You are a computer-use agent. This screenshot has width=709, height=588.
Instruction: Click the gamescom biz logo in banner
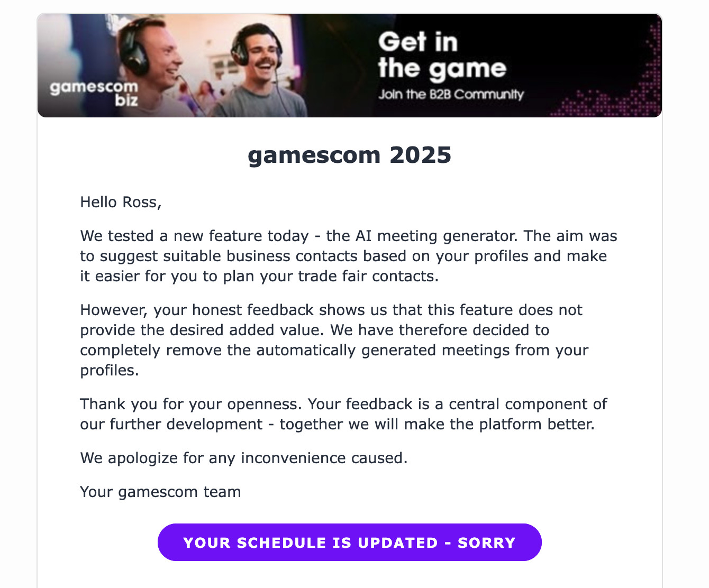coord(94,93)
